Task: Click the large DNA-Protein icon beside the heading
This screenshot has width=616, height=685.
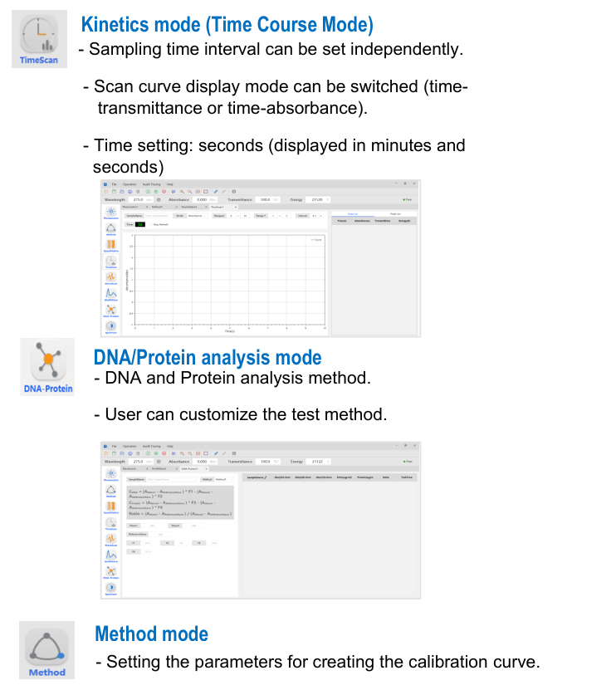Action: click(47, 366)
